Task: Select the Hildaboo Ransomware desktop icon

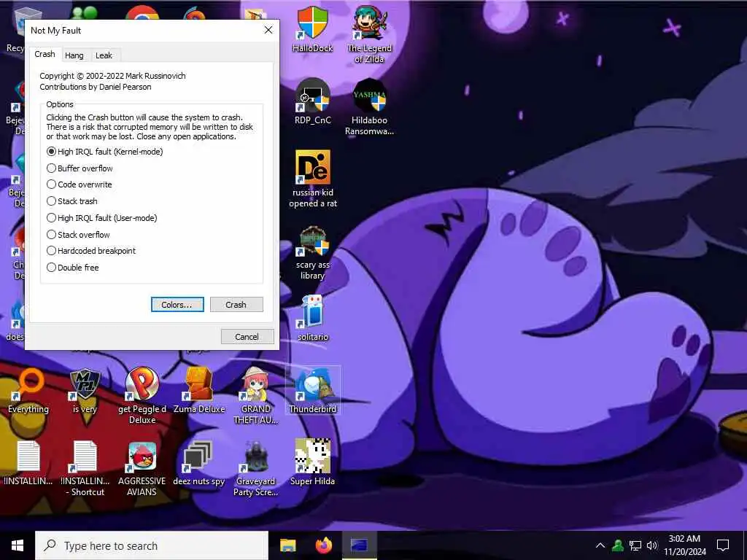Action: pyautogui.click(x=369, y=107)
